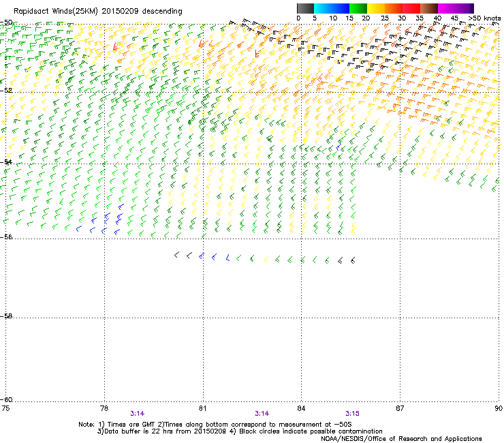Click the '84' longitude label
This screenshot has height=443, width=504.
(301, 408)
